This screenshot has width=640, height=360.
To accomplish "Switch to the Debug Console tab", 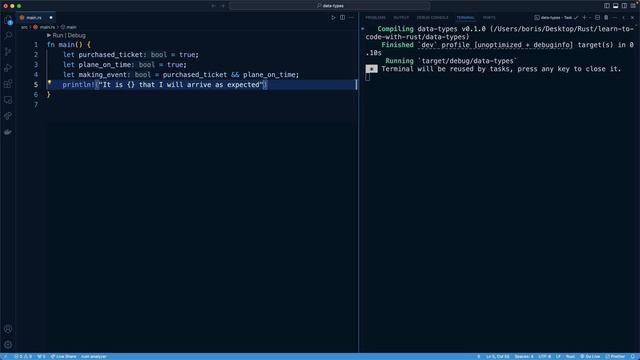I will point(432,18).
